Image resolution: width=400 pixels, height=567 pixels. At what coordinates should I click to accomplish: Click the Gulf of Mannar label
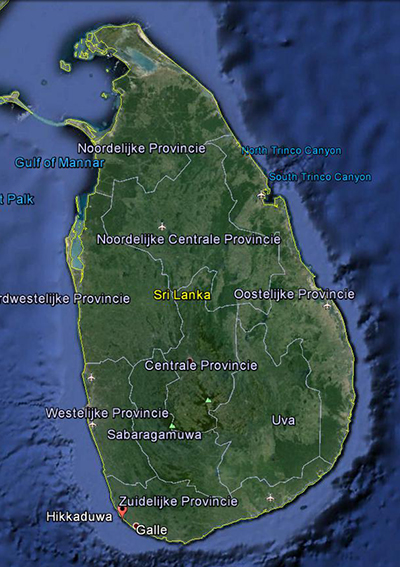(x=60, y=163)
